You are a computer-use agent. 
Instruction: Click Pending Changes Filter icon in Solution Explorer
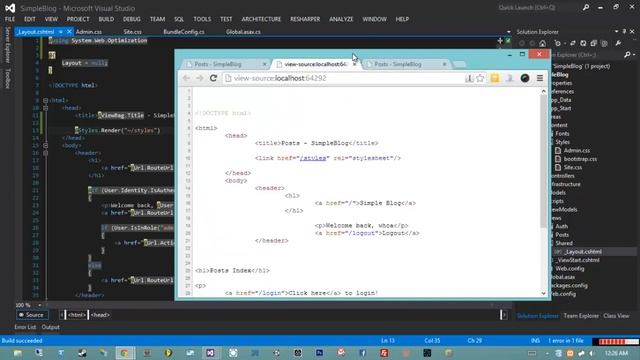point(557,43)
